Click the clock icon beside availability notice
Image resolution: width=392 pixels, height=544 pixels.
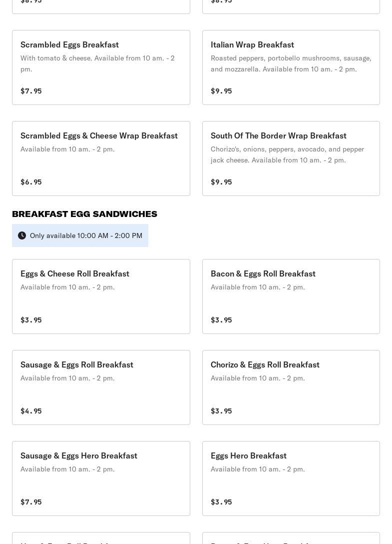(22, 235)
